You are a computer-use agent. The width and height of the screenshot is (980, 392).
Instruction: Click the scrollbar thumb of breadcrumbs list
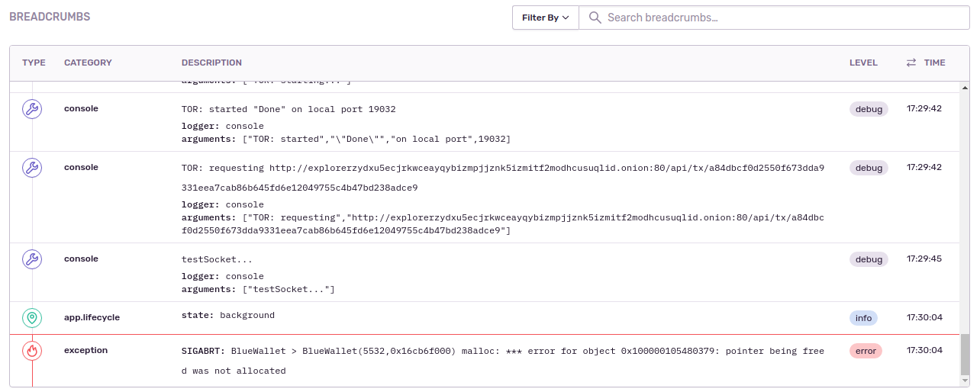[965, 354]
